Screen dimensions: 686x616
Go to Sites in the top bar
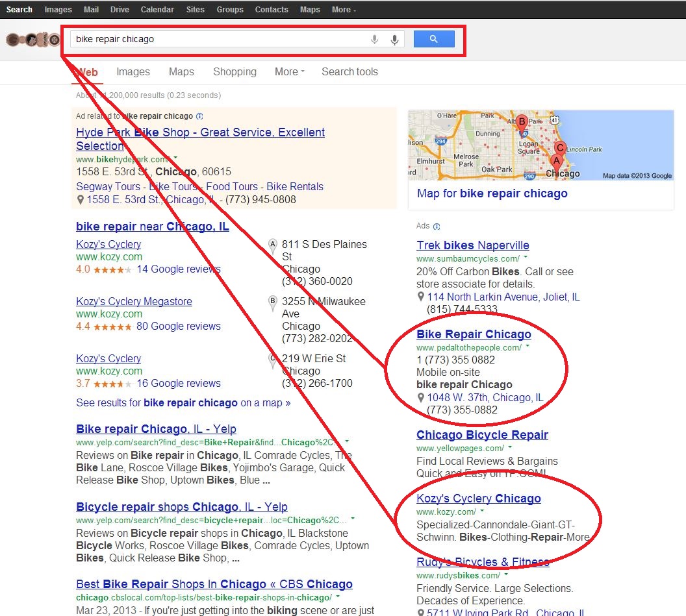pos(195,10)
